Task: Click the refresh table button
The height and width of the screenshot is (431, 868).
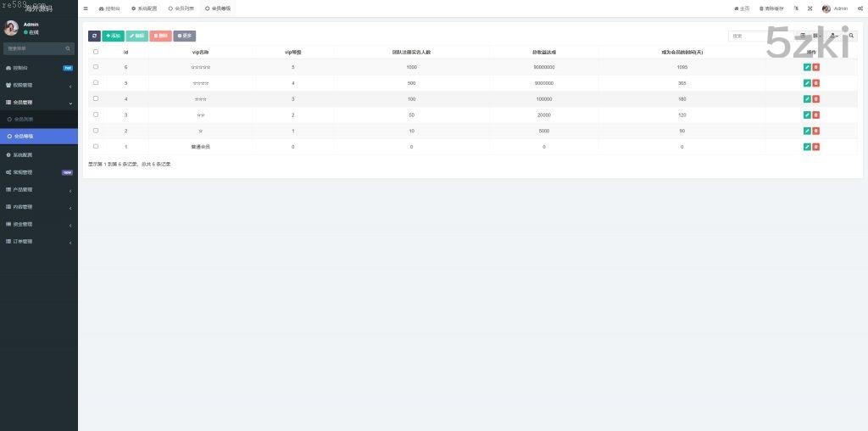Action: click(94, 36)
